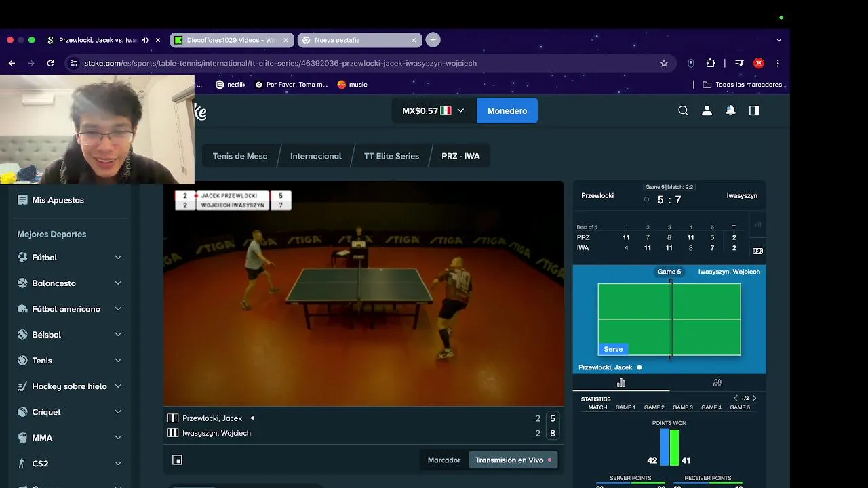Pop out the live stream mini-player icon
This screenshot has height=488, width=868.
177,460
